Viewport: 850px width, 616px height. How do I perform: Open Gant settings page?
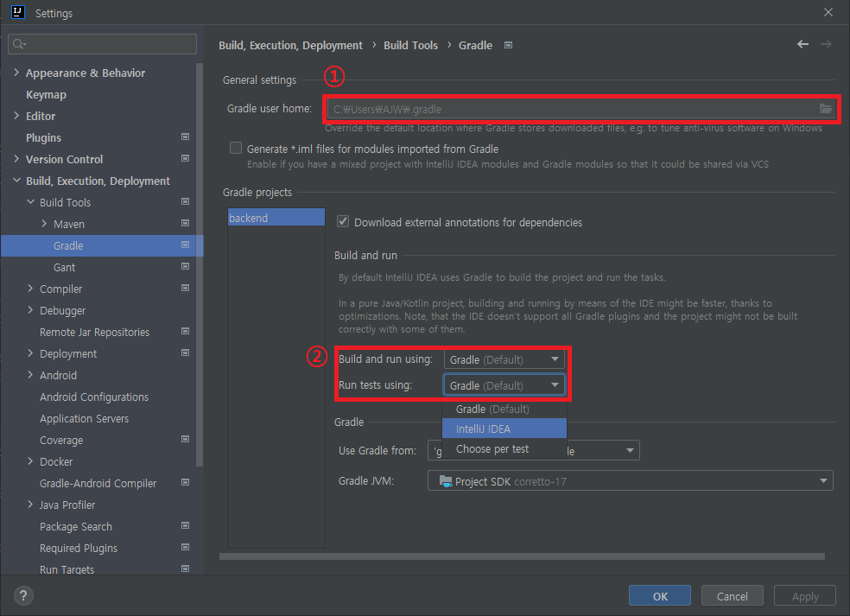point(64,267)
